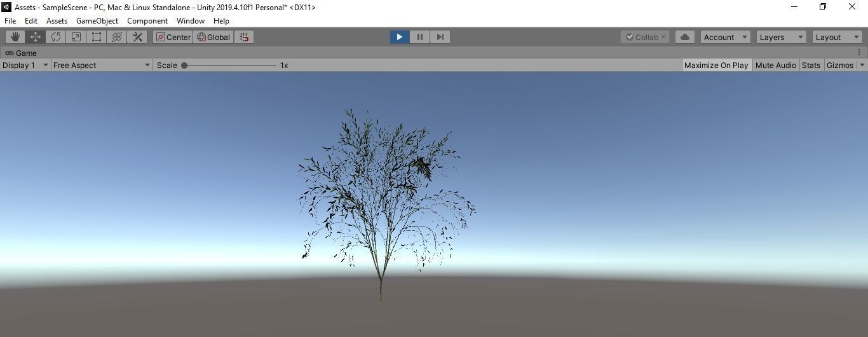Image resolution: width=868 pixels, height=337 pixels.
Task: Open cloud services panel
Action: pos(685,37)
